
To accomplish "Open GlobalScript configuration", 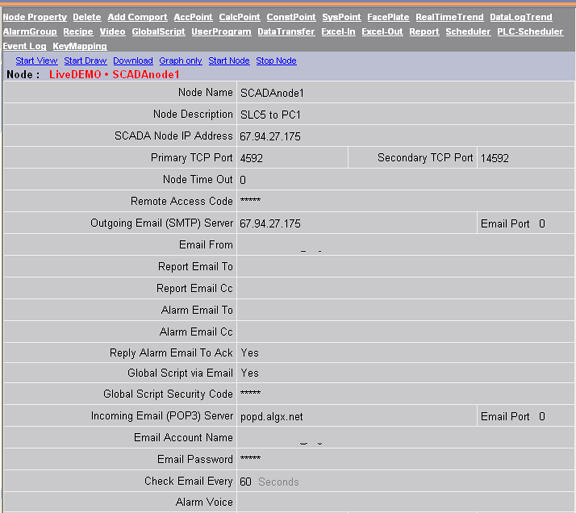I will pyautogui.click(x=158, y=32).
